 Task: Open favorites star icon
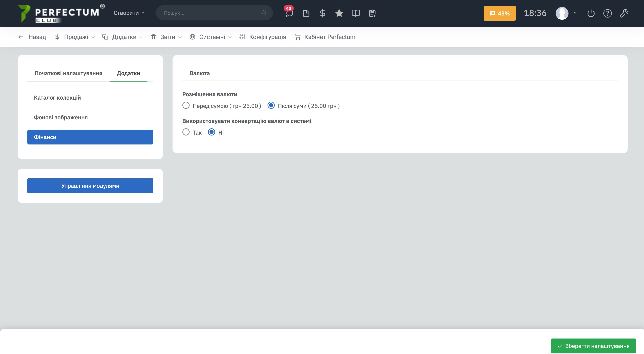(x=339, y=13)
